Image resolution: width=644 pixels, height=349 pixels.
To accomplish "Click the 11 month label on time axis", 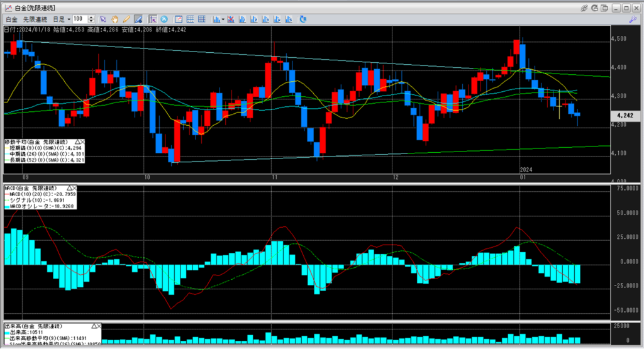I will pyautogui.click(x=274, y=177).
